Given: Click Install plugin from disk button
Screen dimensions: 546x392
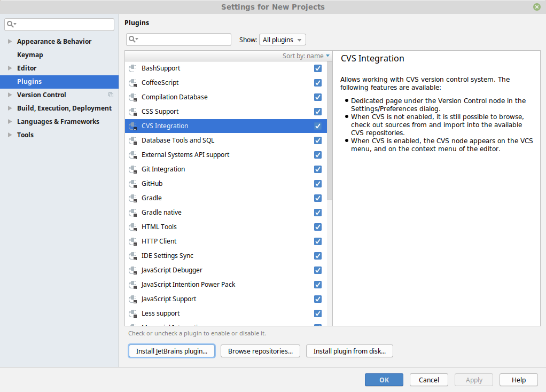Looking at the screenshot, I should point(349,351).
